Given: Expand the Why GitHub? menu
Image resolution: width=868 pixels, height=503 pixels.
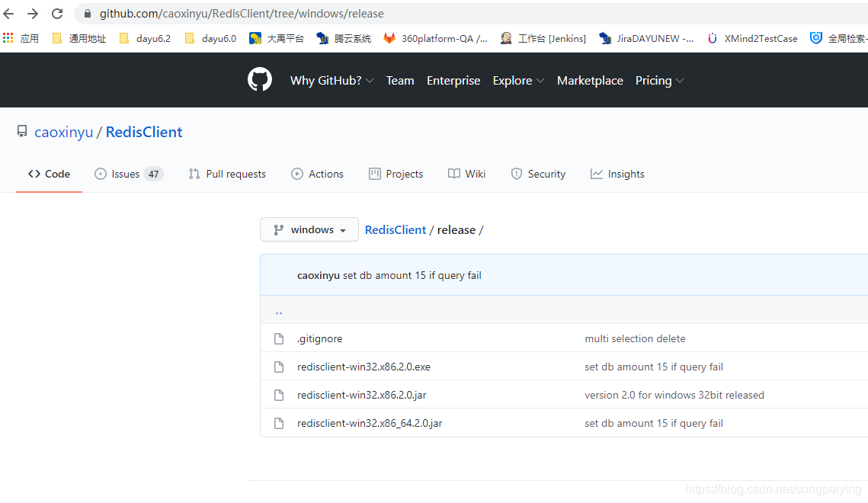Looking at the screenshot, I should point(332,81).
